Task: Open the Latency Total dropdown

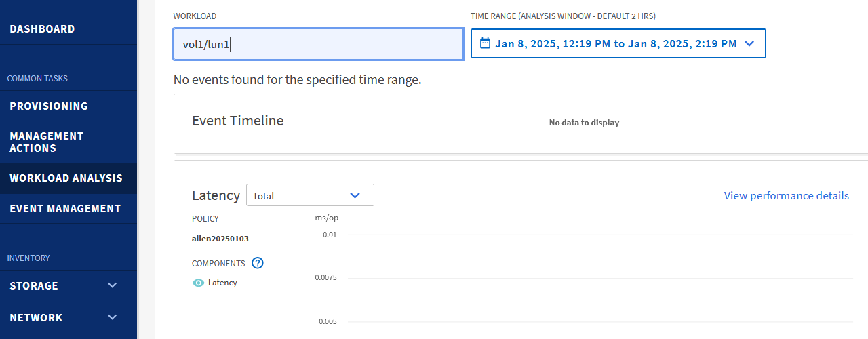Action: point(310,195)
